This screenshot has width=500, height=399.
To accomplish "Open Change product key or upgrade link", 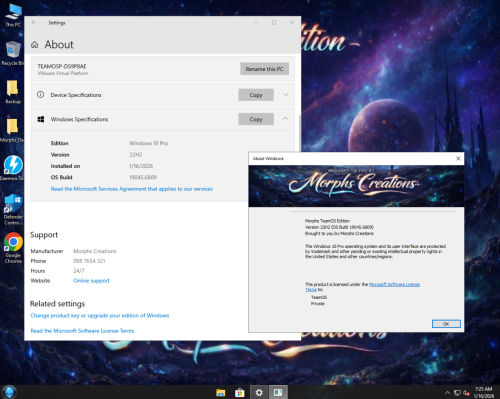I will (100, 315).
